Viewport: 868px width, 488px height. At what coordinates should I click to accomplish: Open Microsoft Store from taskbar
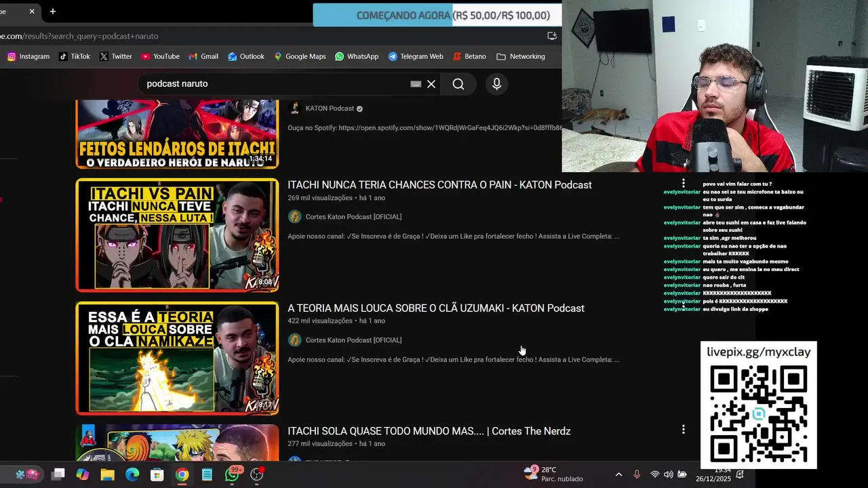pos(157,474)
